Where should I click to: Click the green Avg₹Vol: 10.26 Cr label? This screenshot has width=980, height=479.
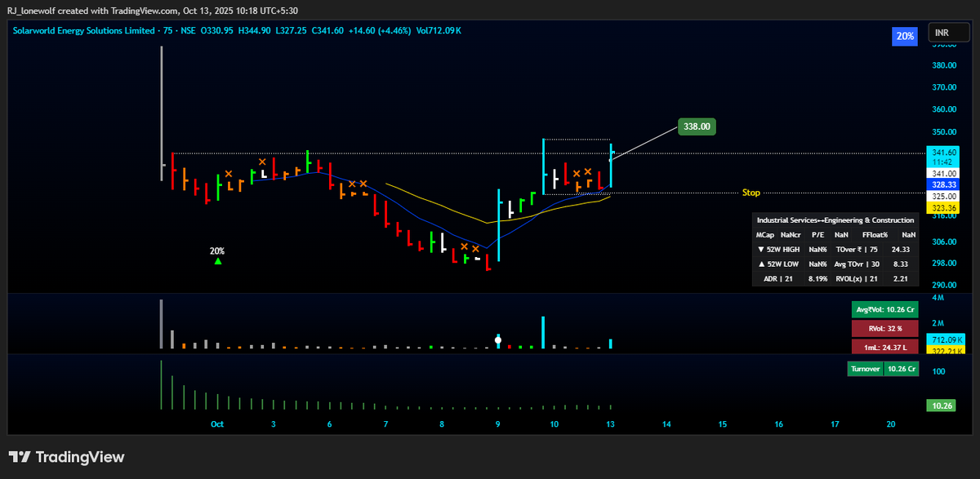[x=884, y=310]
